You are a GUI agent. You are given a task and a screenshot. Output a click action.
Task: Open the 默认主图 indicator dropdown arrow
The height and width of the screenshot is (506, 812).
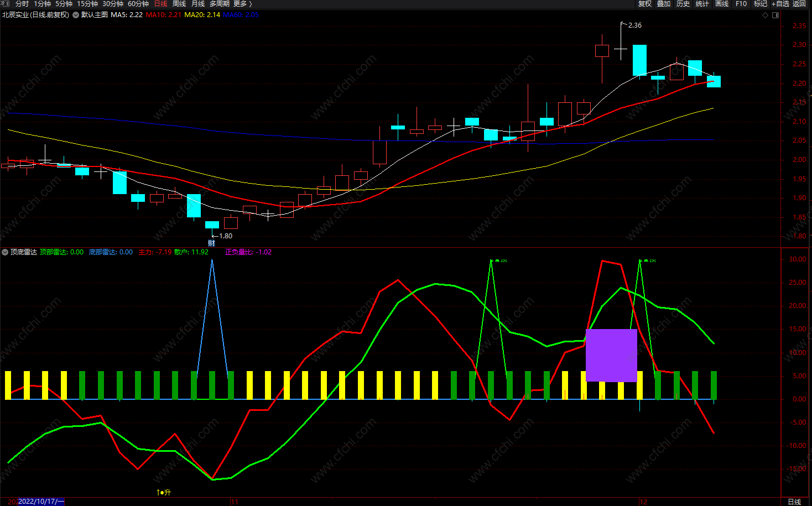coord(76,15)
